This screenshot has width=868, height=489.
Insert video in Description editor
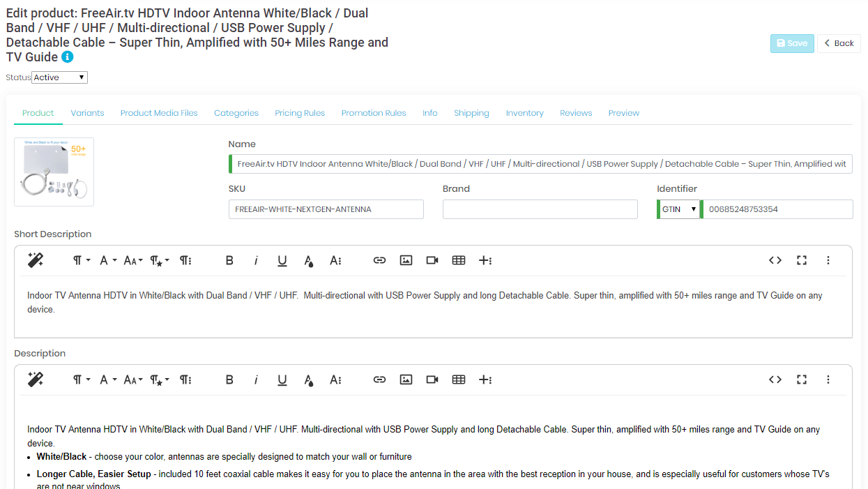point(432,379)
